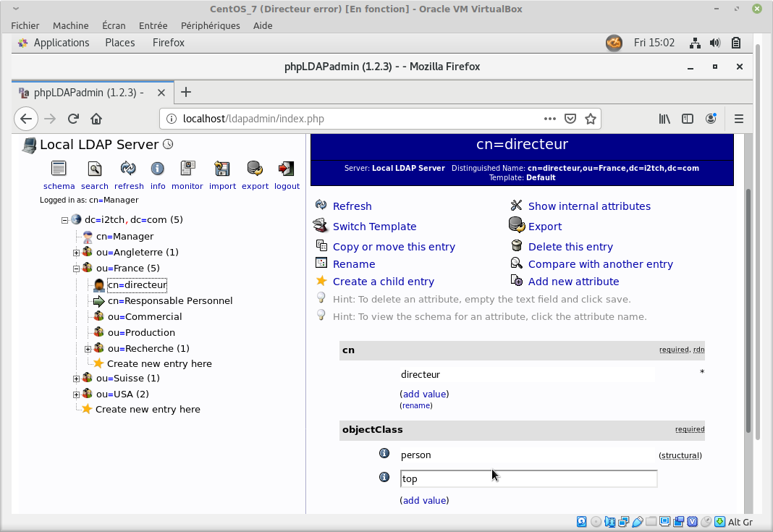The height and width of the screenshot is (532, 773).
Task: Expand the ou=Recherche tree node
Action: tap(88, 349)
